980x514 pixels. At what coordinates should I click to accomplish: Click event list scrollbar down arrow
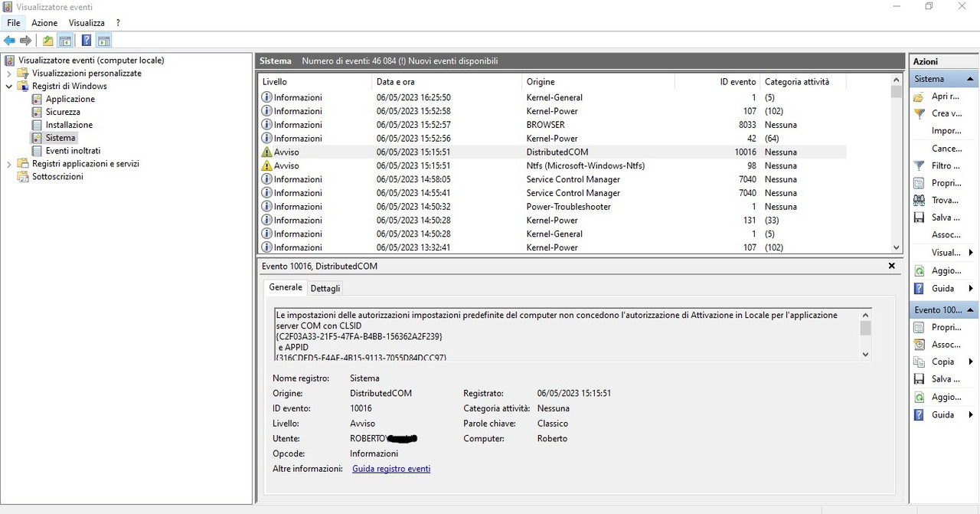897,247
